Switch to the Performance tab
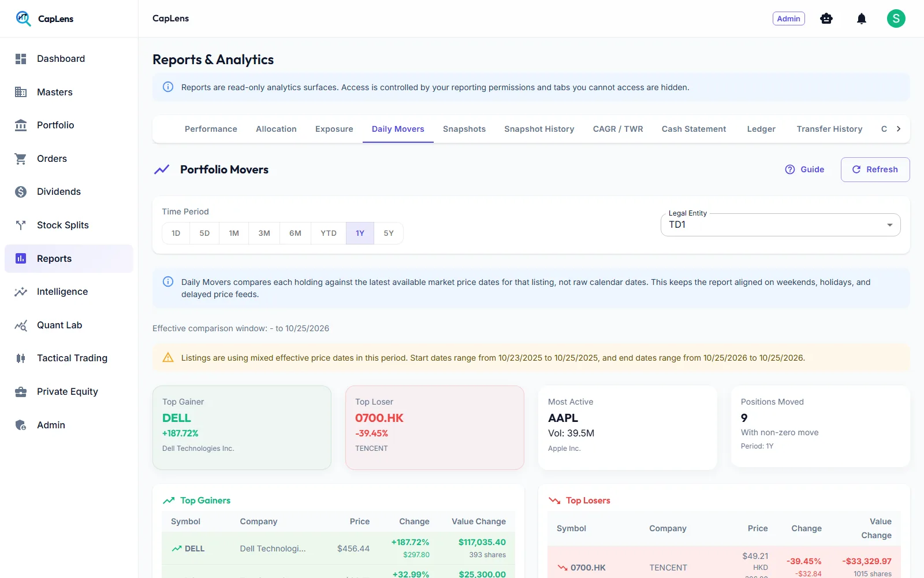The height and width of the screenshot is (578, 924). tap(211, 129)
